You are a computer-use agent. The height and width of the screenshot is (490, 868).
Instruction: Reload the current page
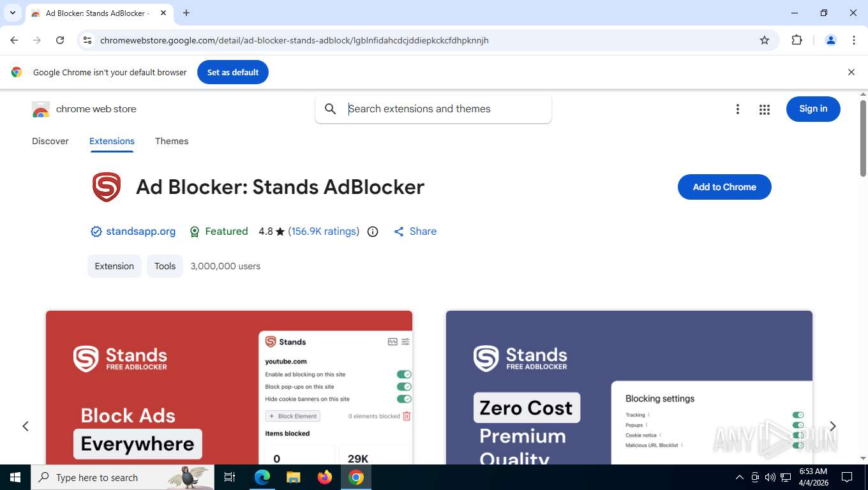coord(60,40)
